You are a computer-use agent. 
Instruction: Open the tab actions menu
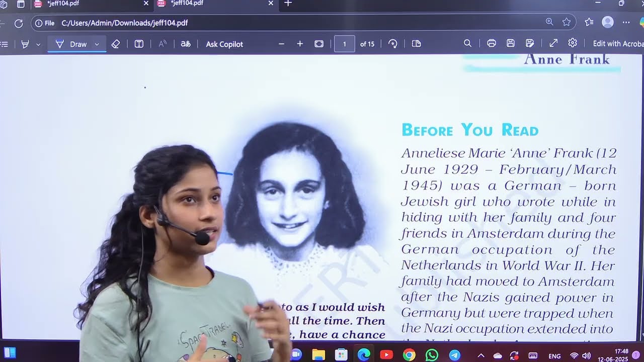21,4
